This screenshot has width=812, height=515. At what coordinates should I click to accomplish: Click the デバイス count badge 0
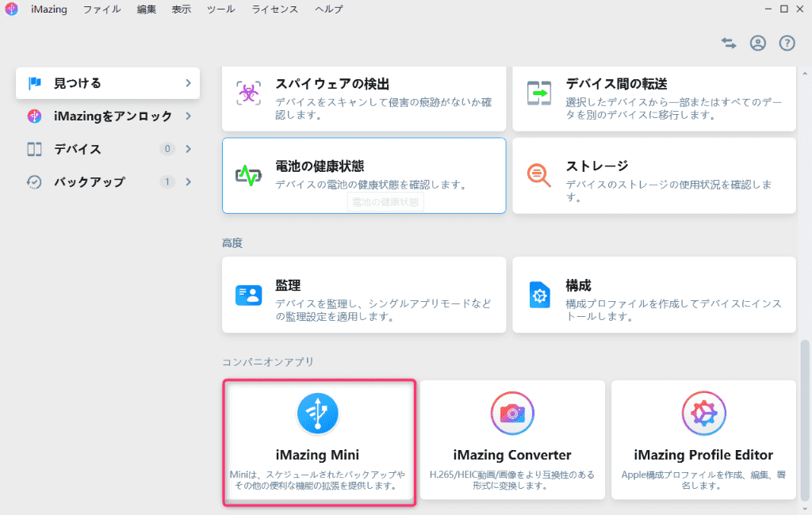point(167,149)
